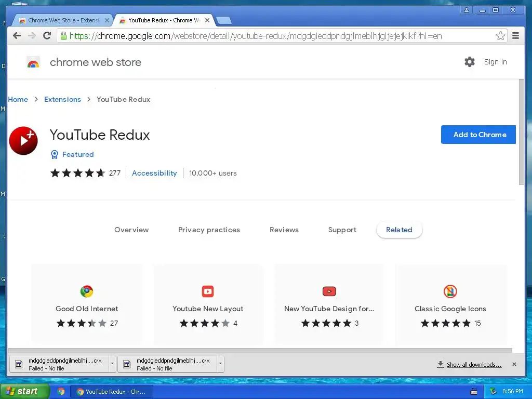Close the Chrome Web Store Extensions tab

107,20
